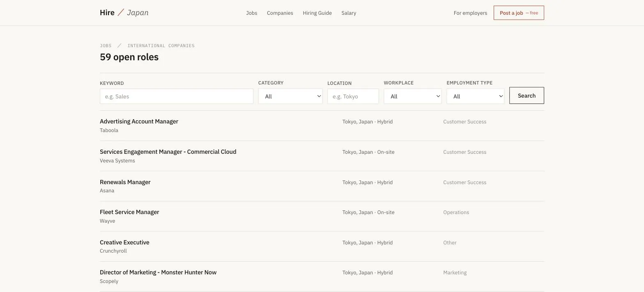Open the For employers link
Image resolution: width=644 pixels, height=292 pixels.
point(470,13)
